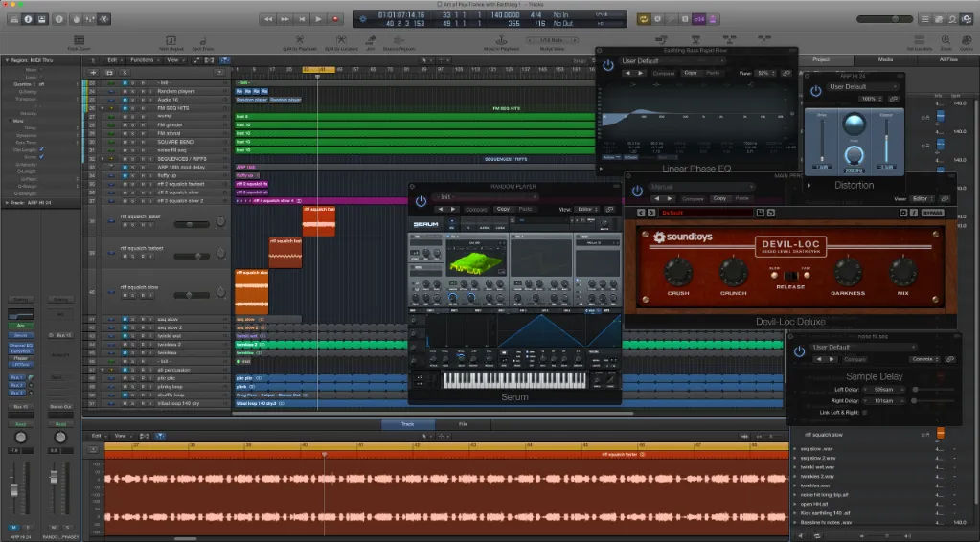Open the Colors palette toolbar icon
980x542 pixels.
967,42
